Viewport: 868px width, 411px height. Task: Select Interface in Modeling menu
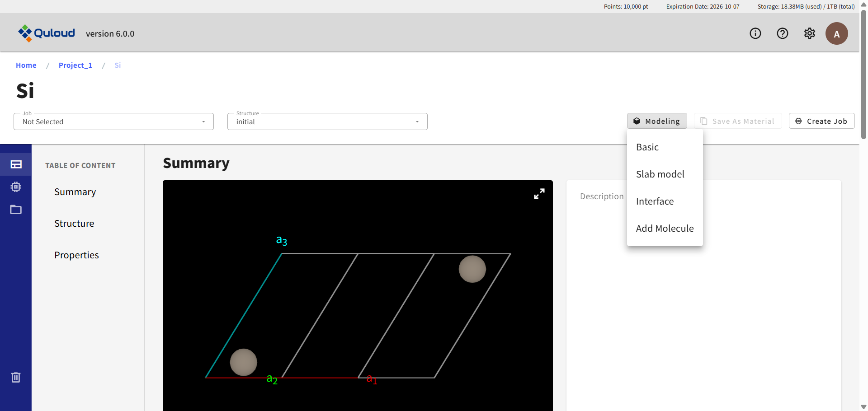tap(654, 201)
